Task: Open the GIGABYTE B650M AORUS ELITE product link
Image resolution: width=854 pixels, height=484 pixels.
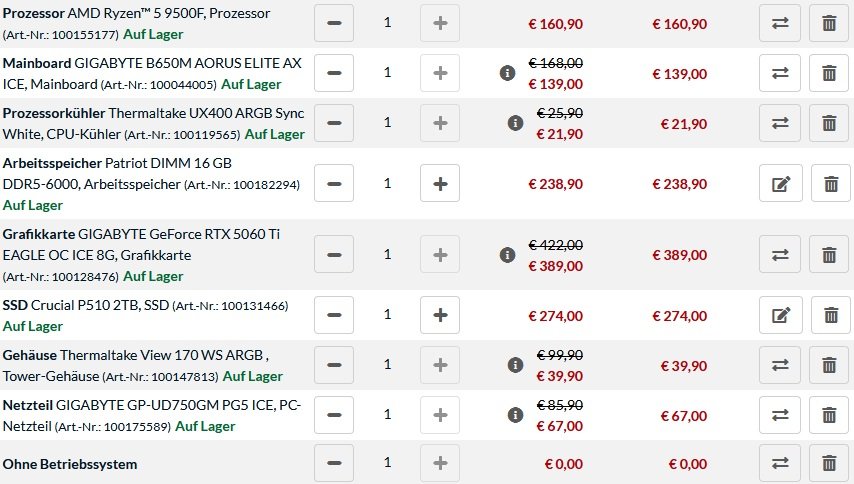Action: (188, 64)
